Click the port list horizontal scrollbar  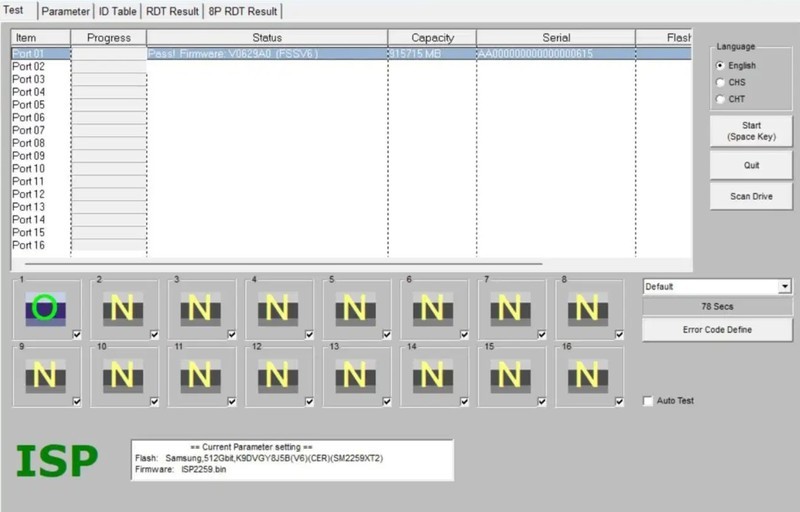click(283, 264)
